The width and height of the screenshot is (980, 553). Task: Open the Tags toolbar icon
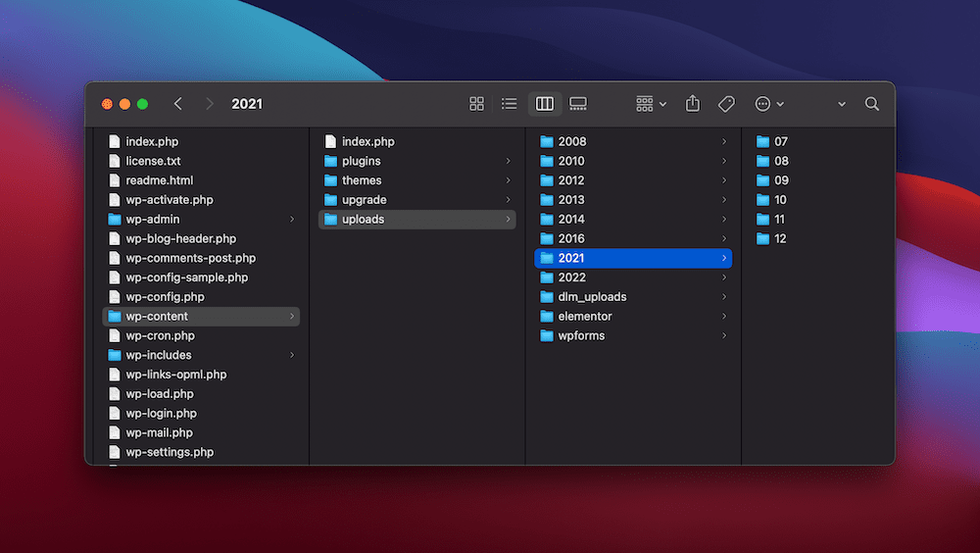pyautogui.click(x=726, y=104)
